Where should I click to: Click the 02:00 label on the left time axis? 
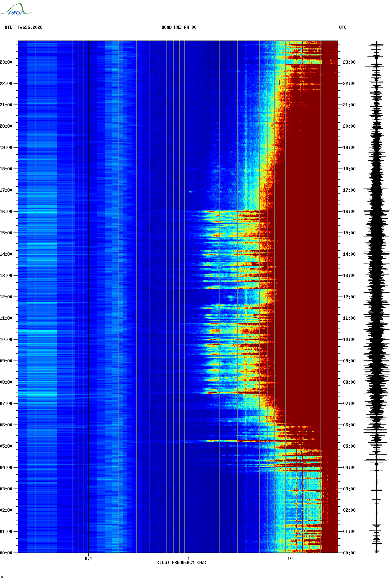click(6, 510)
